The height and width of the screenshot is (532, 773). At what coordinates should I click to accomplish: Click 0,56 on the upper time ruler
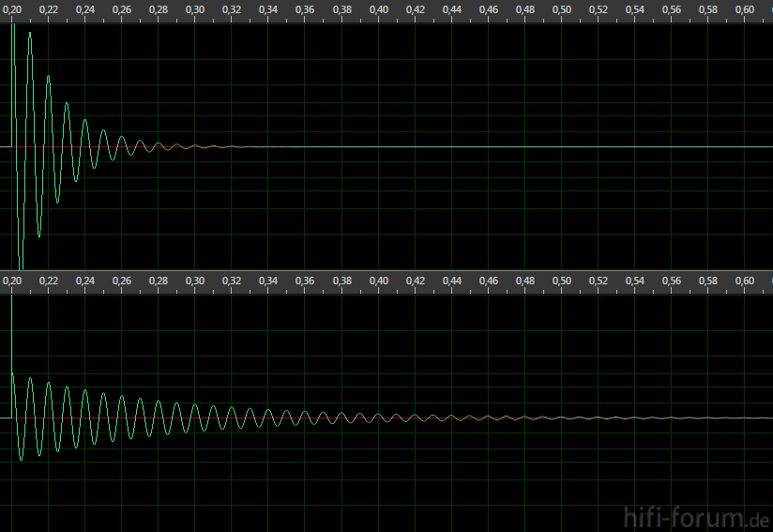[x=672, y=9]
